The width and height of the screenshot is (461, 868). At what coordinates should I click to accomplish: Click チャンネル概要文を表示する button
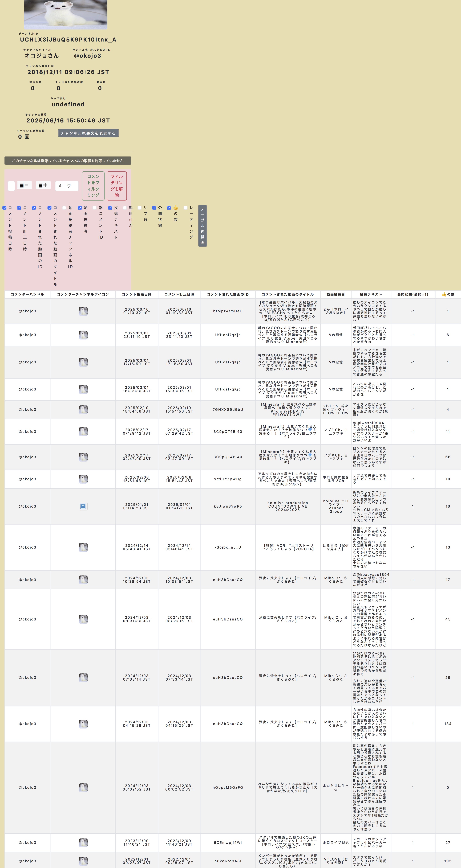(x=88, y=133)
